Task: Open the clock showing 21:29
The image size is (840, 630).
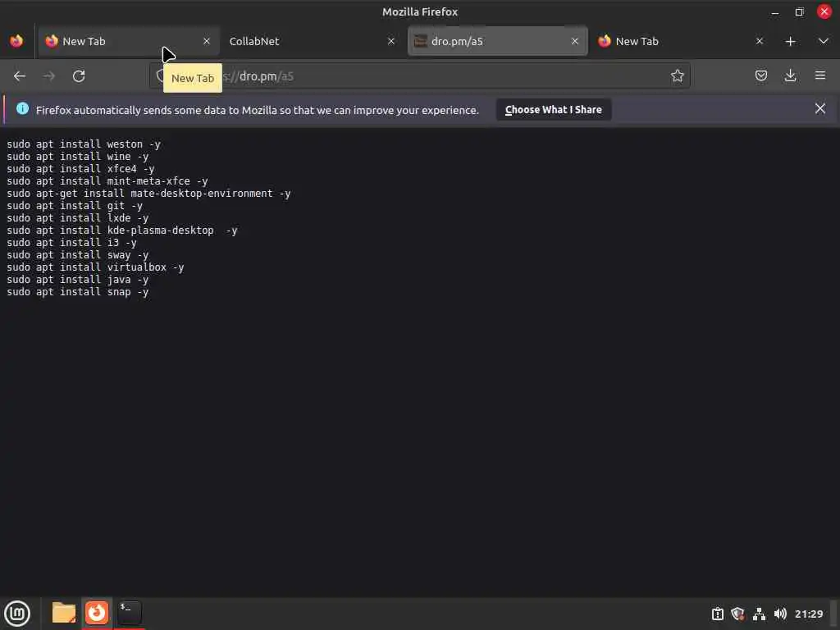Action: tap(808, 614)
